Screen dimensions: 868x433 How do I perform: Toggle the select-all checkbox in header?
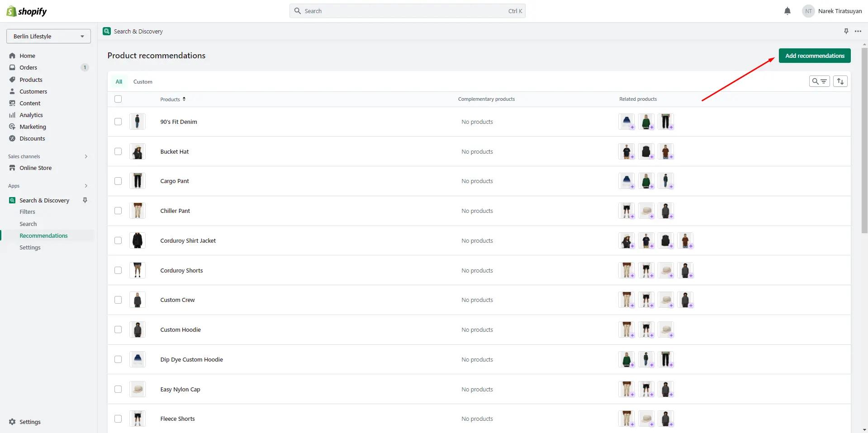pos(118,99)
